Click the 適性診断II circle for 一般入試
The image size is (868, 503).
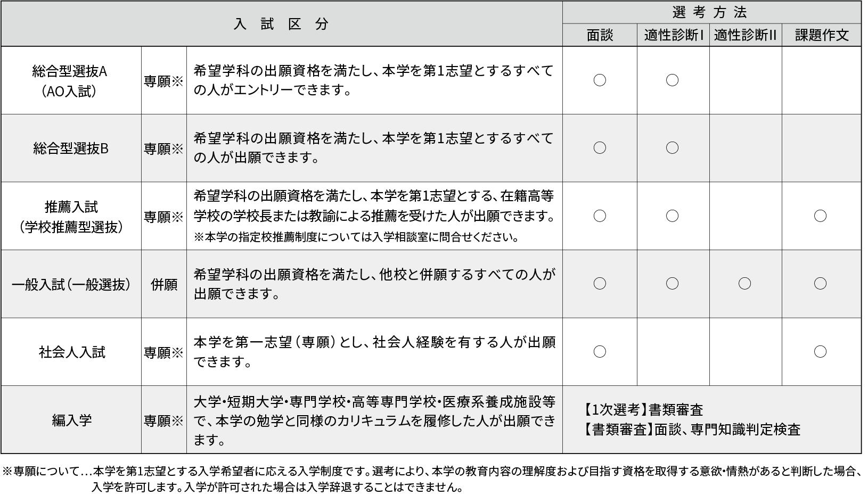(x=744, y=284)
